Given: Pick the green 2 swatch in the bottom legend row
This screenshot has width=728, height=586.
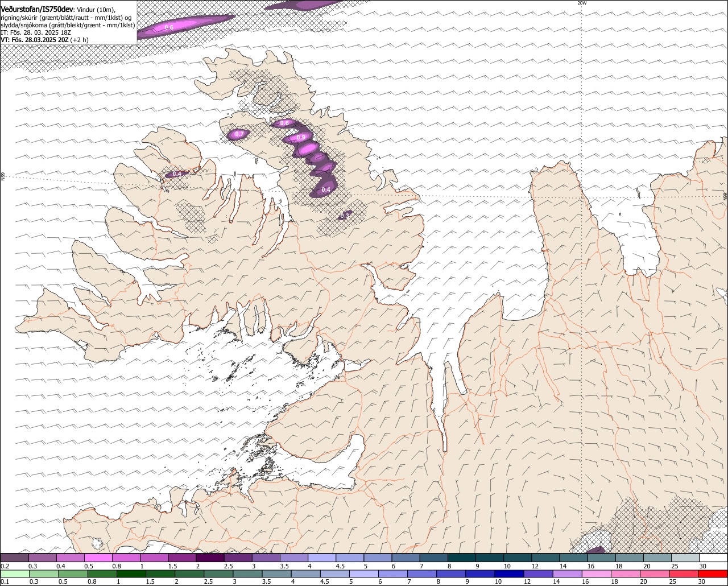Looking at the screenshot, I should [189, 573].
